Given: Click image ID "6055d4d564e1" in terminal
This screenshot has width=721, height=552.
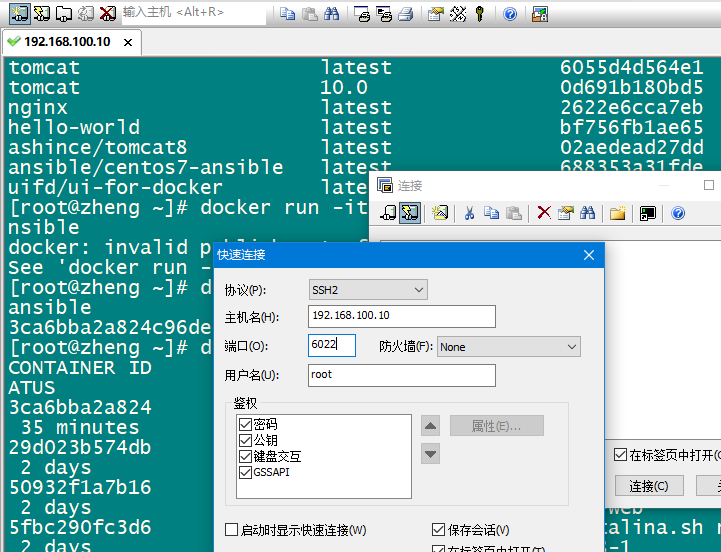Looking at the screenshot, I should point(632,68).
